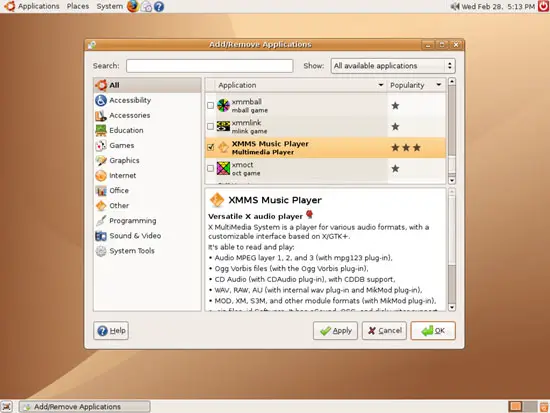Click the description pane scroll down arrow
The width and height of the screenshot is (550, 413).
452,307
